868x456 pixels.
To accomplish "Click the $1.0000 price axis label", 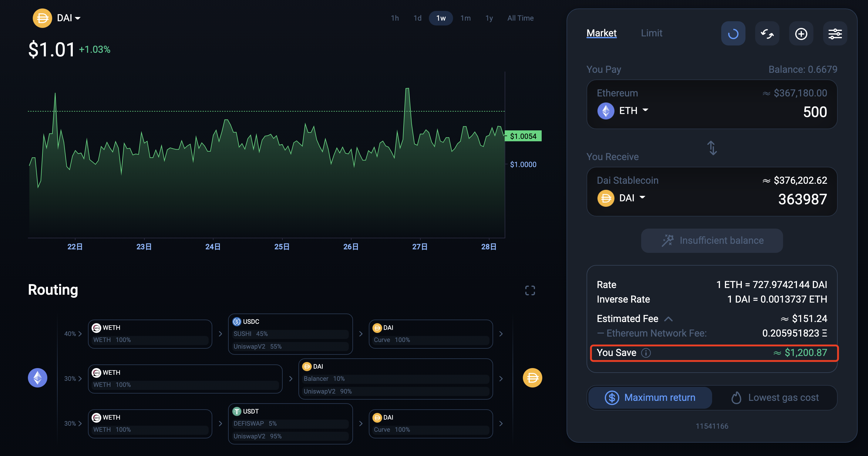I will tap(523, 164).
